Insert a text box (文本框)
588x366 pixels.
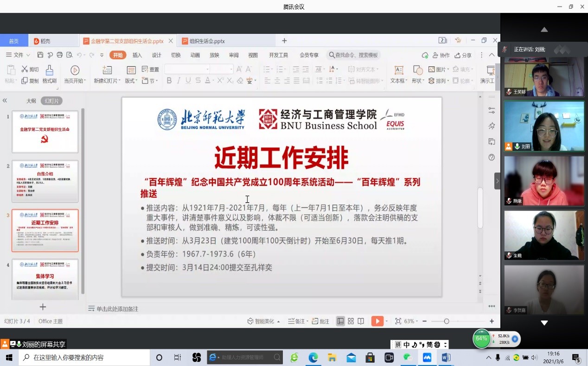point(398,74)
